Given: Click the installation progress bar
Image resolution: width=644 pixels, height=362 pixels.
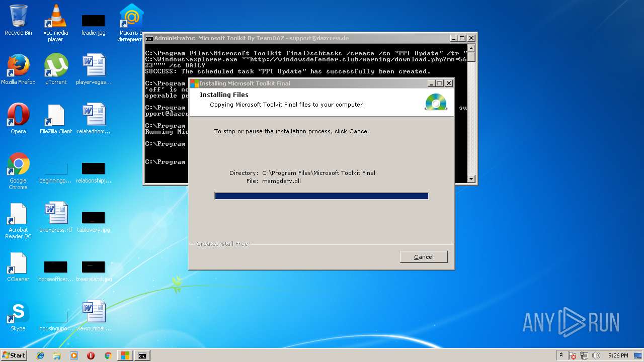Looking at the screenshot, I should click(x=321, y=196).
